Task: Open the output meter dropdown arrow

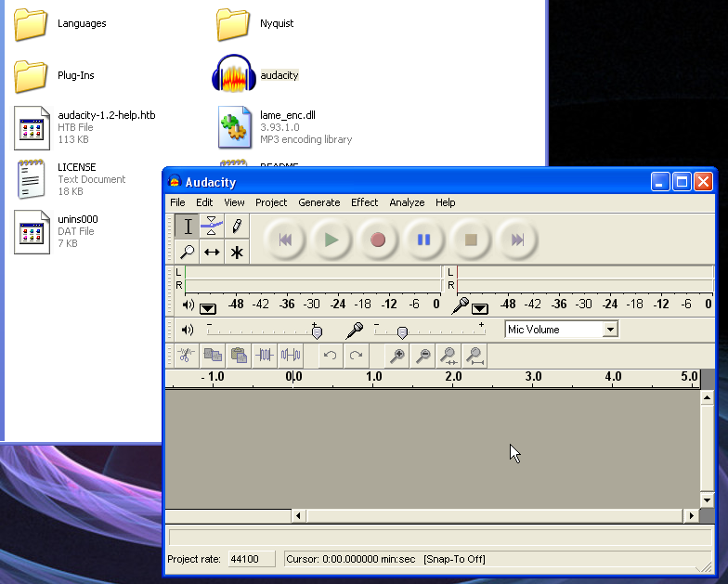Action: (x=208, y=308)
